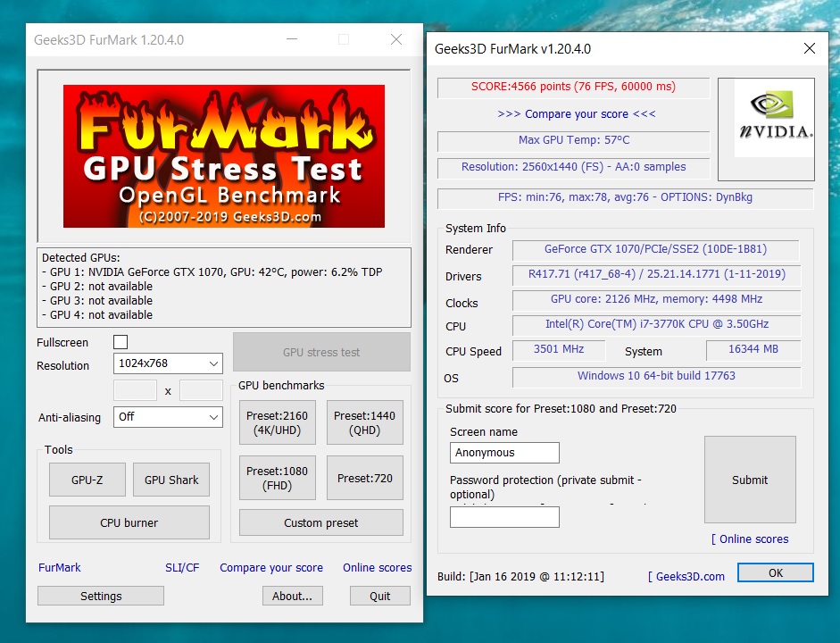Image resolution: width=840 pixels, height=643 pixels.
Task: Click the R417.71 drivers field
Action: (656, 275)
